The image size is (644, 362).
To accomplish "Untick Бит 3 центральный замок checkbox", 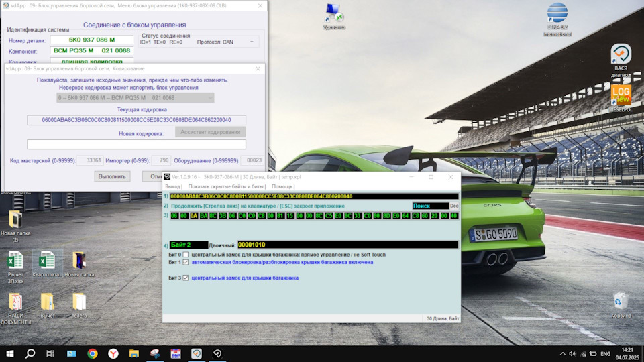I will (186, 278).
